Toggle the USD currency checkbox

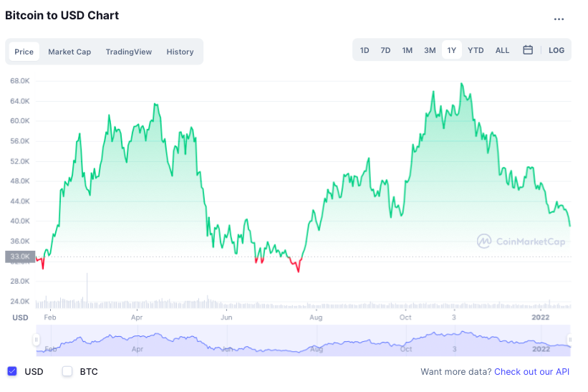point(12,371)
